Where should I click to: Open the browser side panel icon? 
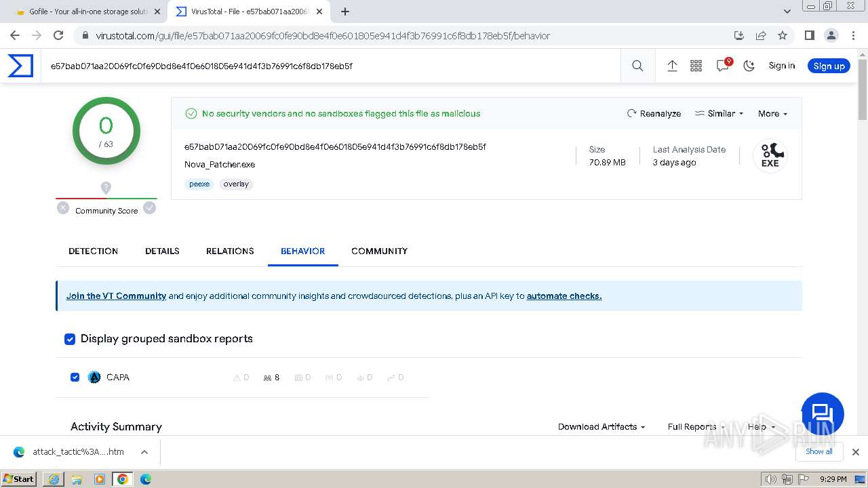(x=810, y=35)
